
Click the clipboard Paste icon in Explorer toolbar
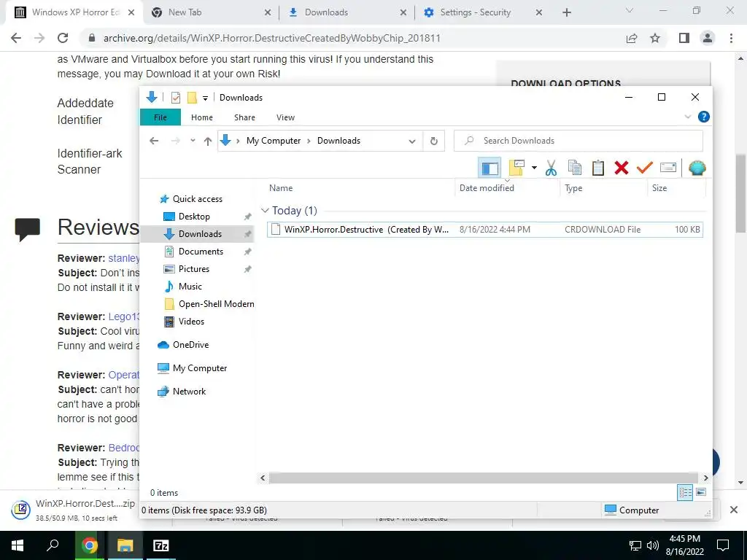[x=598, y=168]
